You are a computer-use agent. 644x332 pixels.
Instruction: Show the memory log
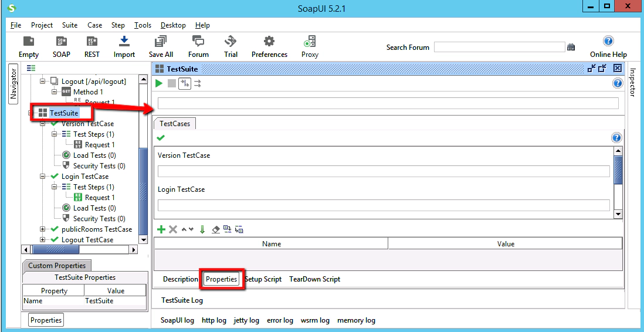pos(356,320)
